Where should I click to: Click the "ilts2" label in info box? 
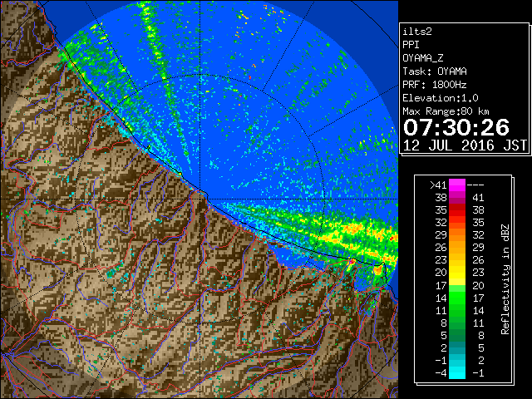(x=417, y=32)
